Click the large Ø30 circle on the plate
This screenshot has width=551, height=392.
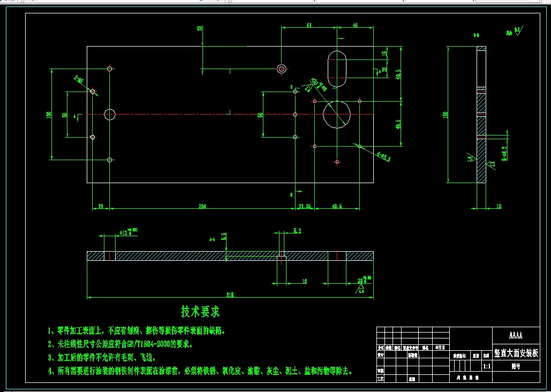tap(337, 114)
